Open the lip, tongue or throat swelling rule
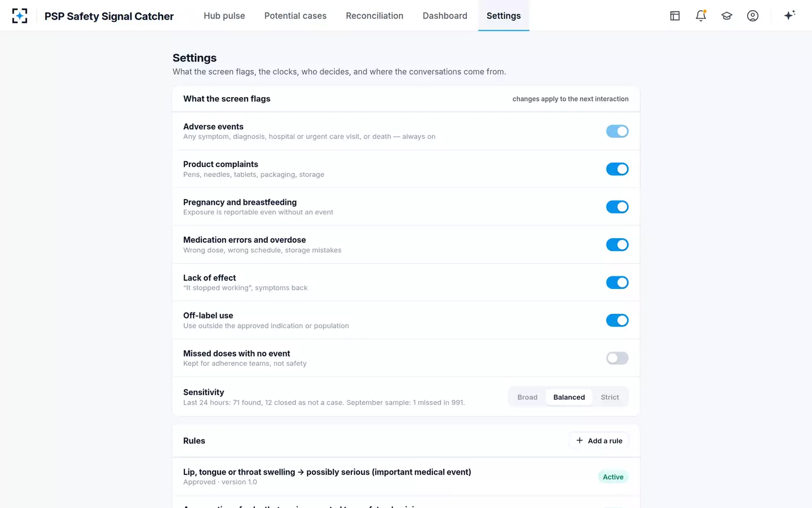Image resolution: width=812 pixels, height=508 pixels. coord(406,477)
